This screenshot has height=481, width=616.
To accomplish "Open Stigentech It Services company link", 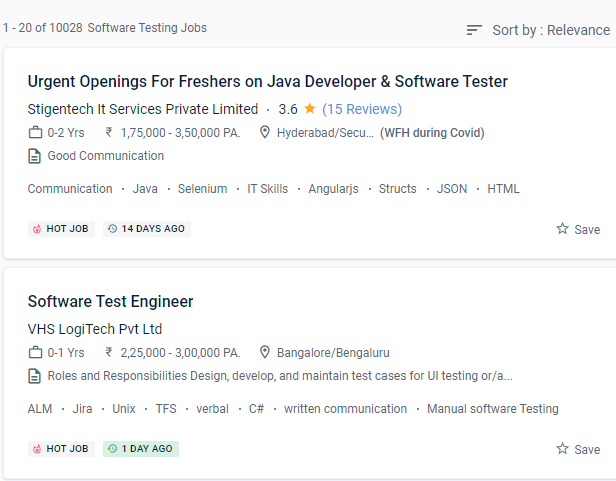I will [142, 109].
